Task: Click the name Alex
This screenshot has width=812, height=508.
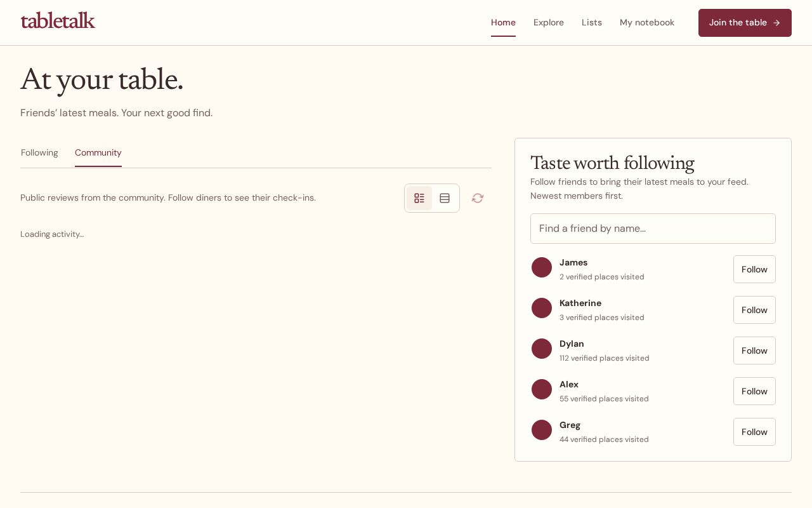Action: (x=569, y=384)
